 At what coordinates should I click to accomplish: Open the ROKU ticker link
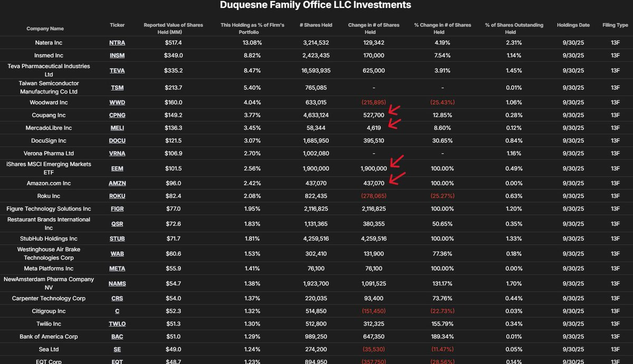click(x=117, y=196)
